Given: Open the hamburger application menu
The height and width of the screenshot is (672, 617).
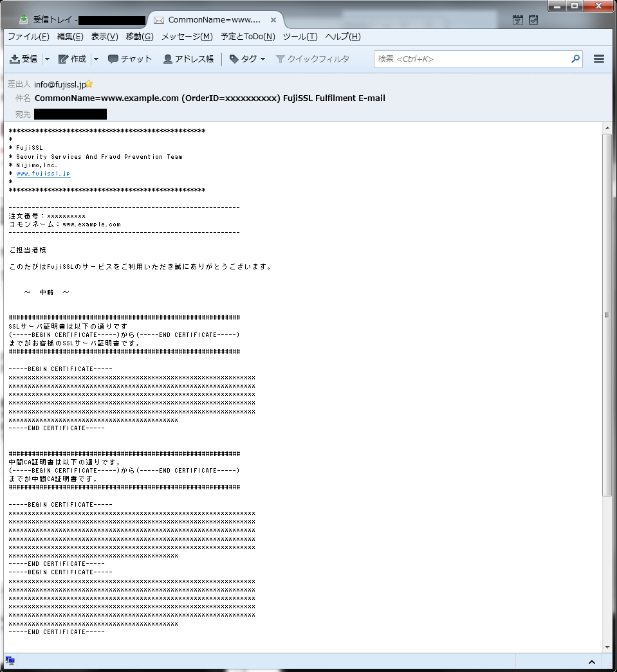Looking at the screenshot, I should [x=599, y=59].
